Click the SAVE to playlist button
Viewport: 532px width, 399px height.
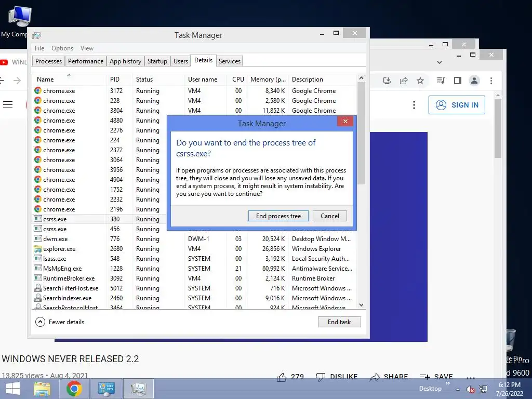coord(436,377)
